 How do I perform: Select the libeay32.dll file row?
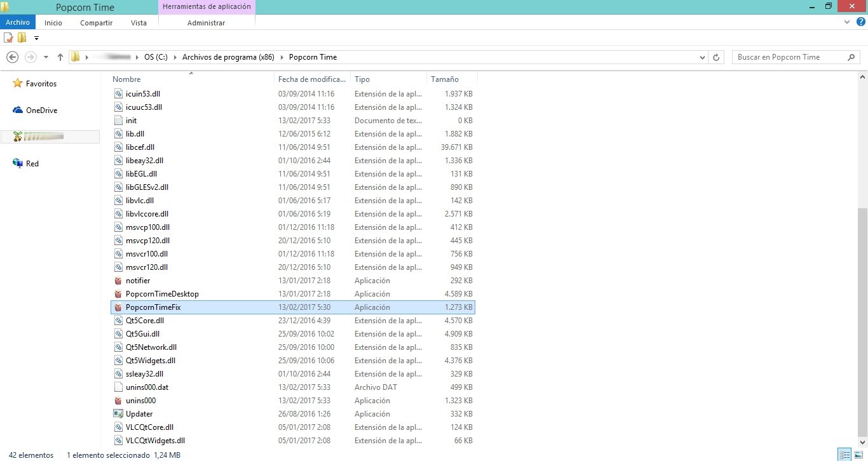click(292, 161)
